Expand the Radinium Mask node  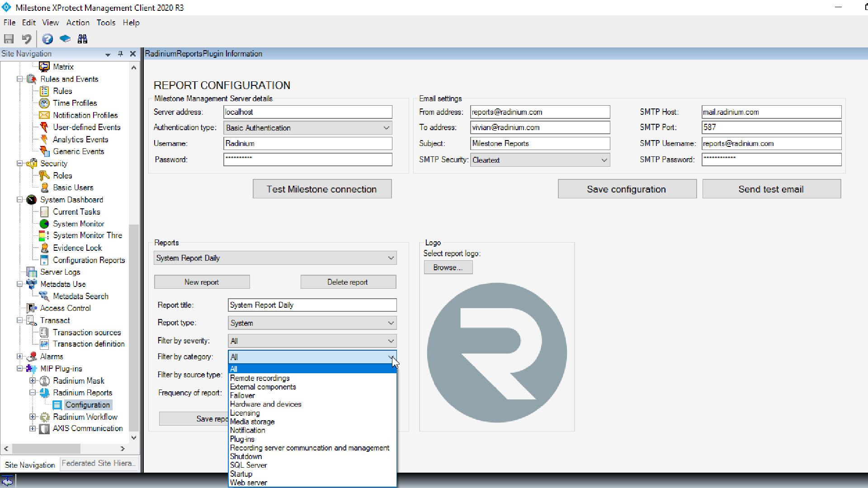coord(33,380)
